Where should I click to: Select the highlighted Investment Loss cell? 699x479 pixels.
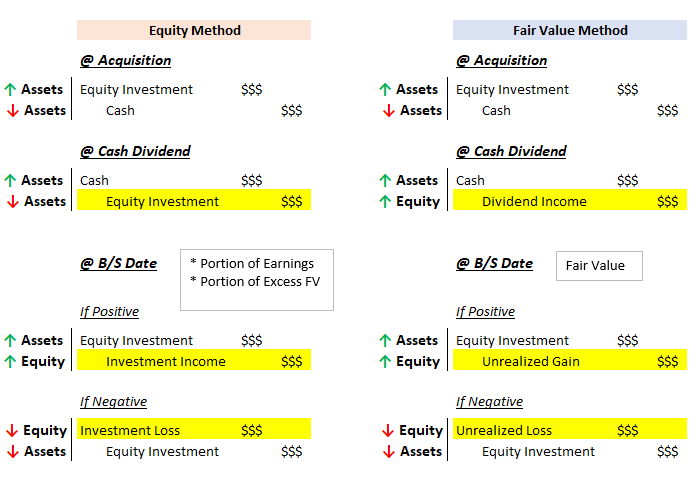click(194, 430)
